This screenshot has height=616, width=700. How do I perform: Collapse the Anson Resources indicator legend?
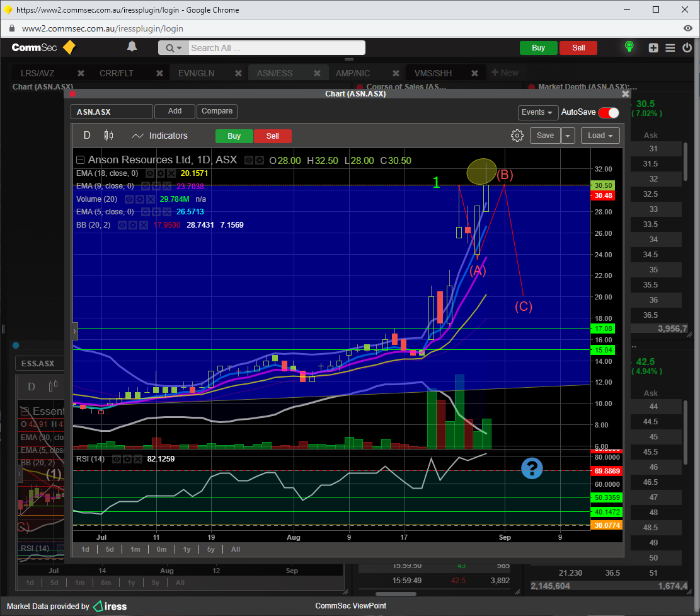point(81,160)
